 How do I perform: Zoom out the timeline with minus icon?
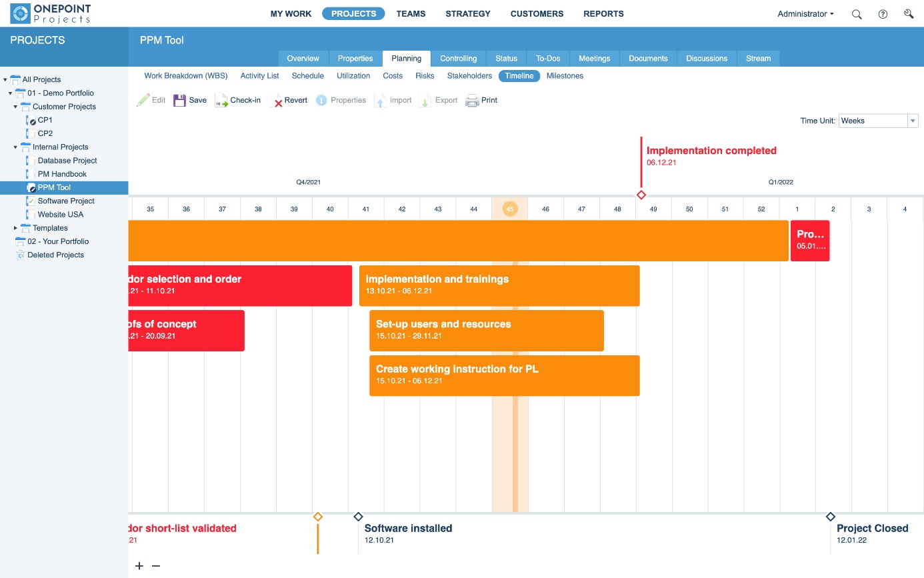click(x=156, y=566)
